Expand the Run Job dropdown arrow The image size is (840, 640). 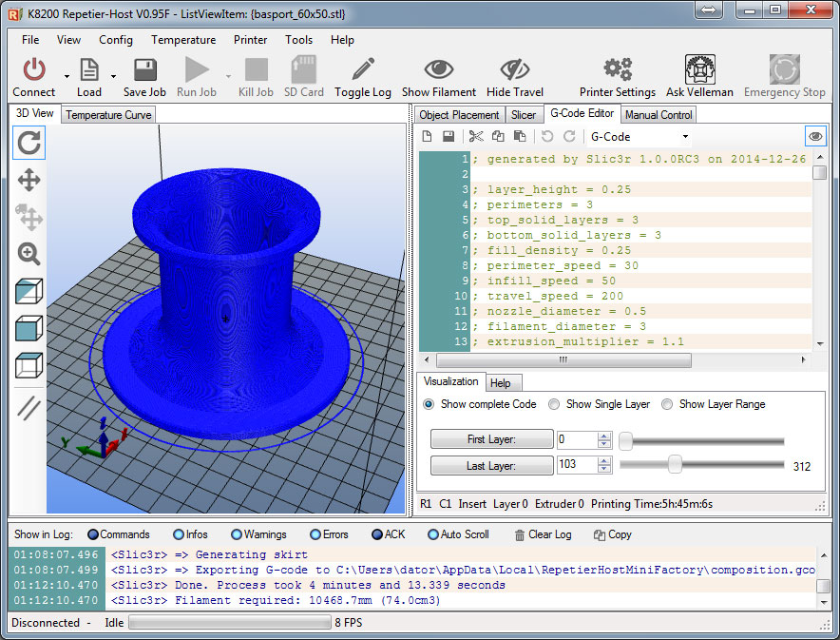[229, 76]
